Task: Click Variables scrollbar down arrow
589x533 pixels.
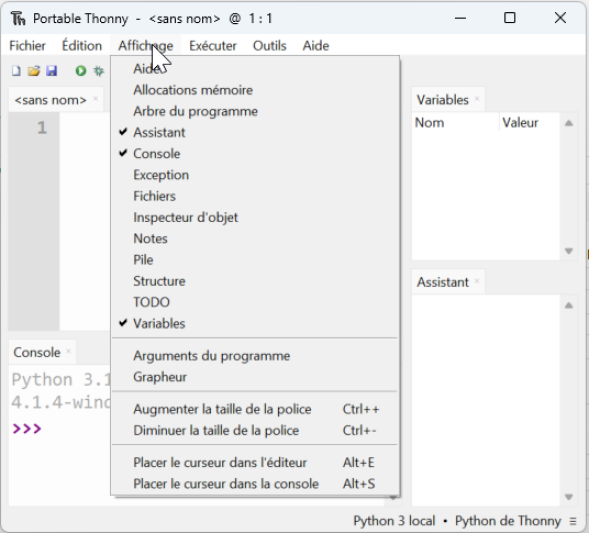Action: [569, 251]
